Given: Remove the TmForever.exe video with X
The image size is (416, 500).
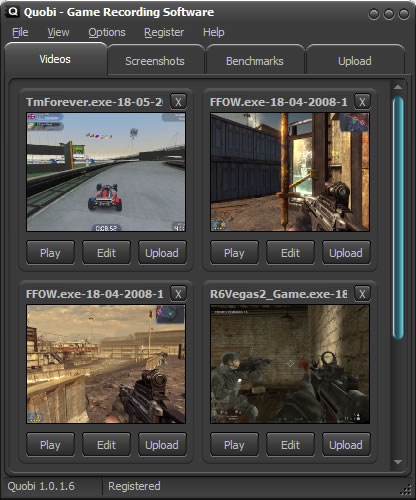Looking at the screenshot, I should pos(178,102).
